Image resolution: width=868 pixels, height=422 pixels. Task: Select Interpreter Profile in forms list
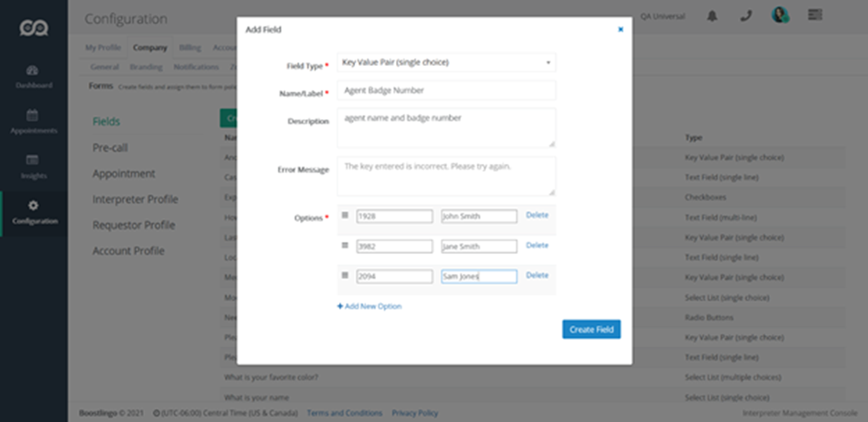(x=135, y=199)
